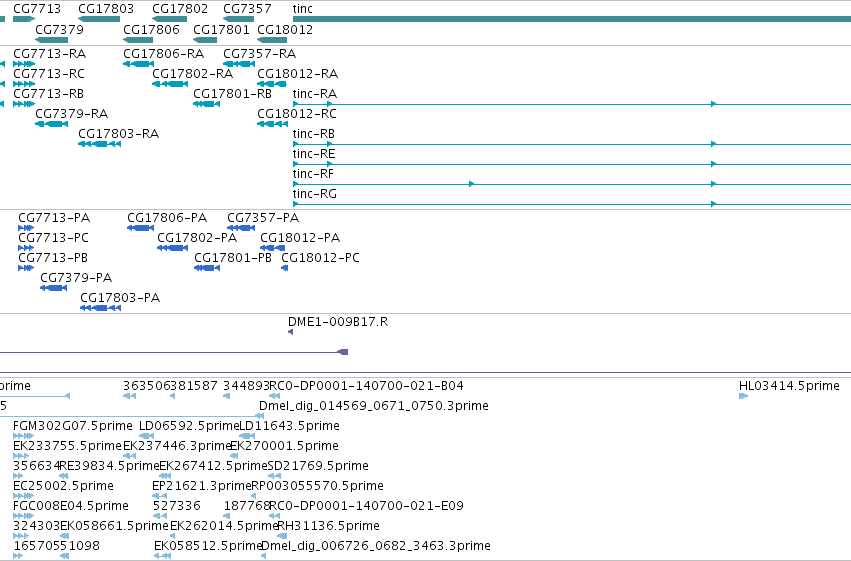Click the CG17801 gene label
Screen dimensions: 851x561
pos(221,29)
